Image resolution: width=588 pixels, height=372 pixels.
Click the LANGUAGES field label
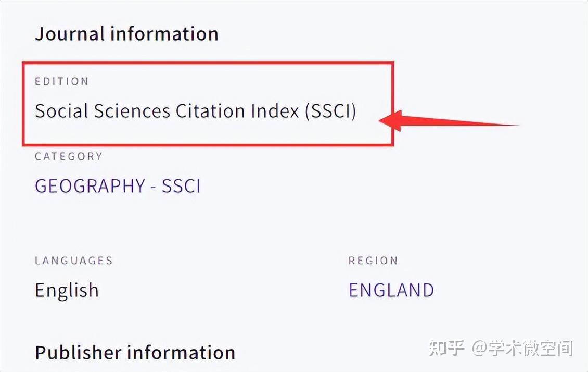pyautogui.click(x=74, y=261)
